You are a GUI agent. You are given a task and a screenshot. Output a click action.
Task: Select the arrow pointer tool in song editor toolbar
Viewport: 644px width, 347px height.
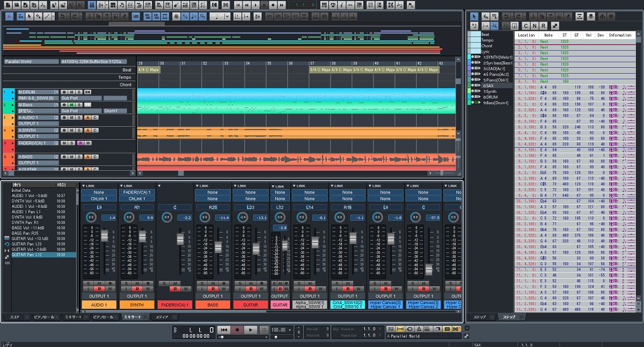click(29, 17)
